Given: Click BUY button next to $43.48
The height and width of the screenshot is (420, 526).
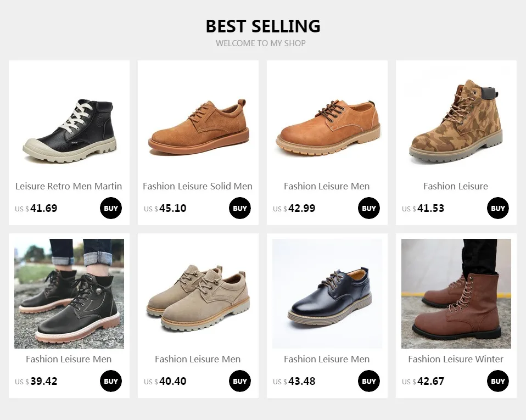Looking at the screenshot, I should (368, 381).
